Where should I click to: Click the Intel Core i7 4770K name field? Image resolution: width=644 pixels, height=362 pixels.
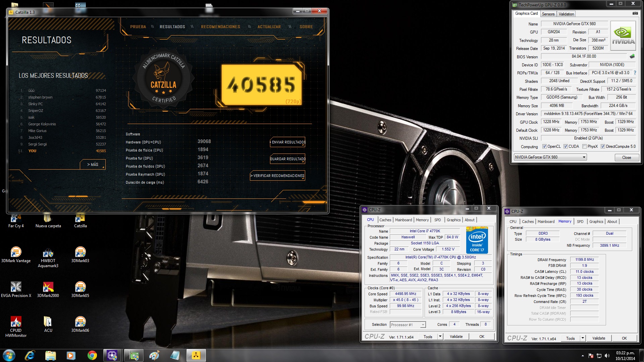pyautogui.click(x=425, y=231)
